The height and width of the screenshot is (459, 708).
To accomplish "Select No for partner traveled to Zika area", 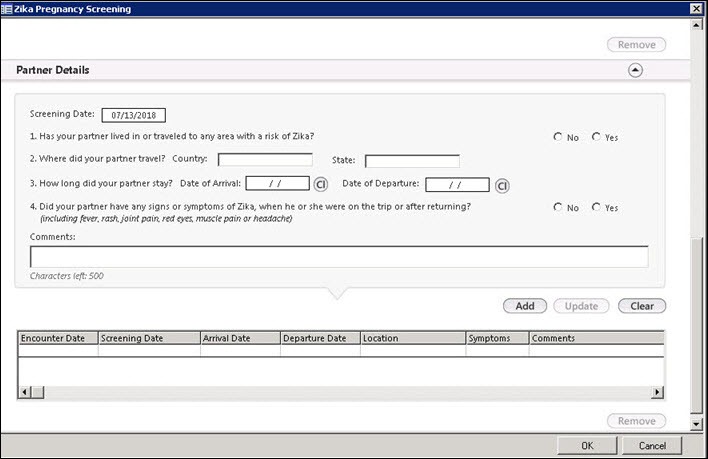I will coord(558,136).
